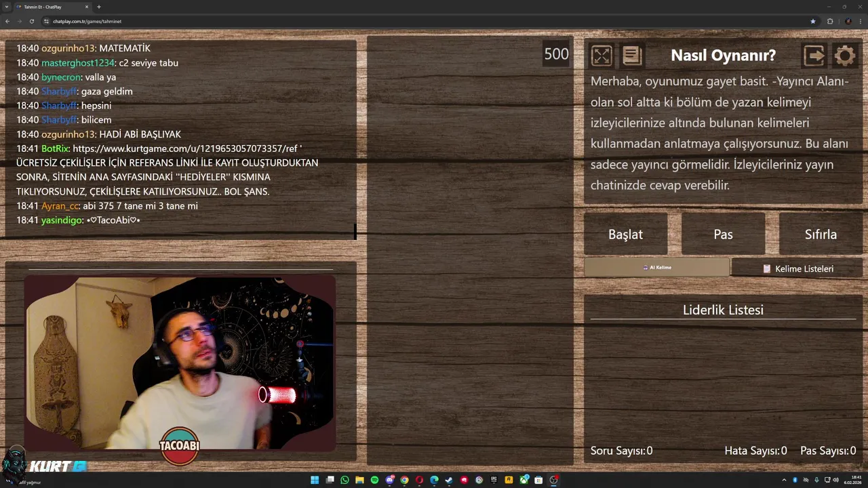Viewport: 868px width, 488px height.
Task: Open Discord from the taskbar
Action: coord(389,480)
